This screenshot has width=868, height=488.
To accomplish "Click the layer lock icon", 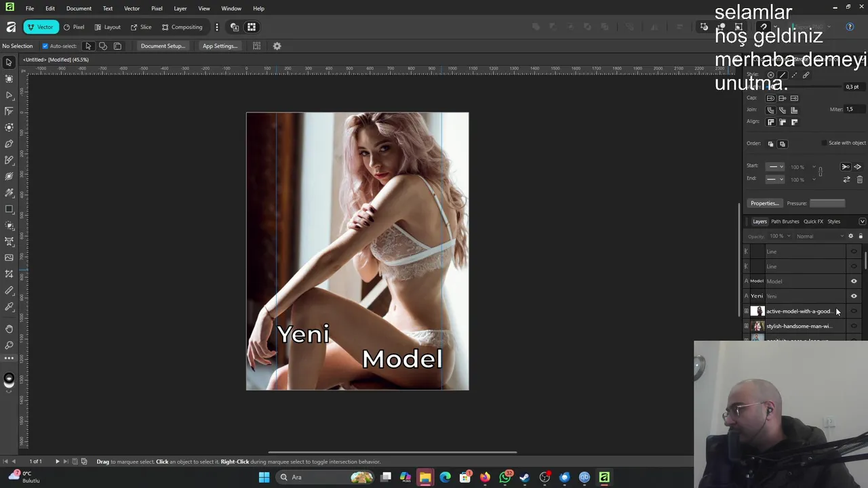I will pos(861,236).
